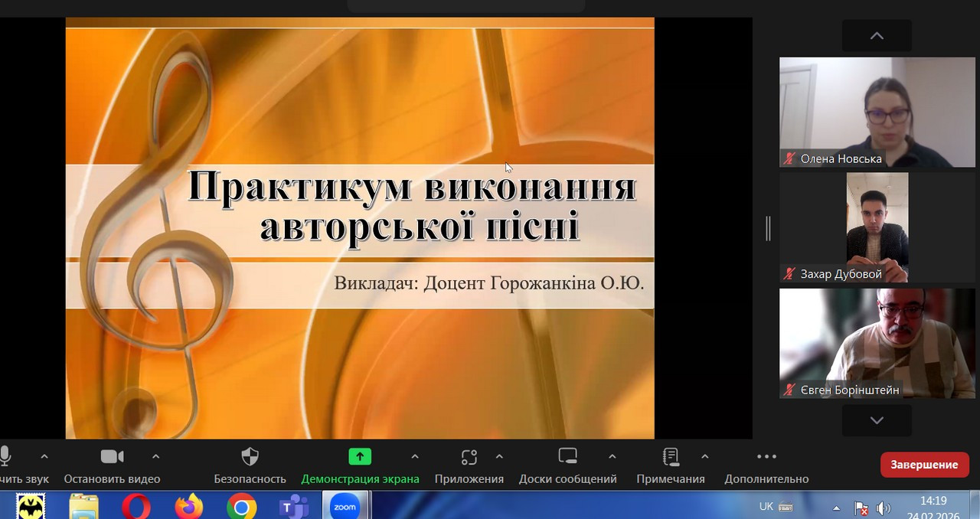Click slide title Практикум виконання авторської пісні

coord(413,207)
